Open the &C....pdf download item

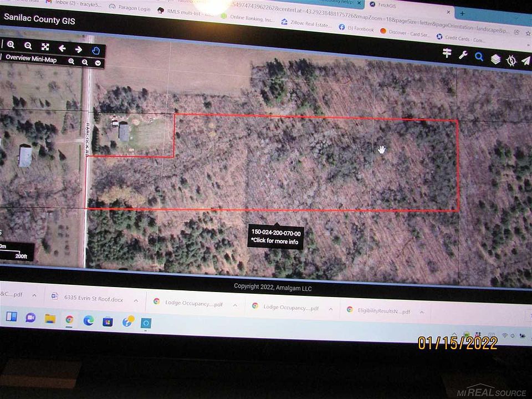(x=12, y=294)
